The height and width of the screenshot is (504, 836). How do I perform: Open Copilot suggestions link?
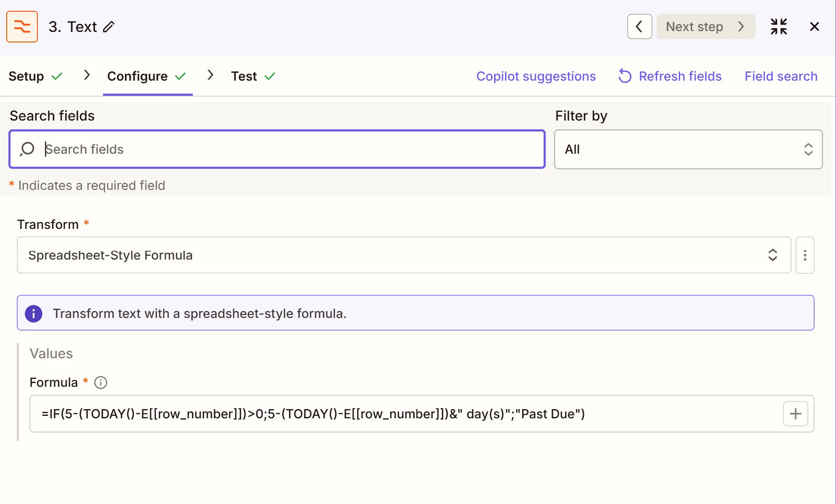click(536, 76)
